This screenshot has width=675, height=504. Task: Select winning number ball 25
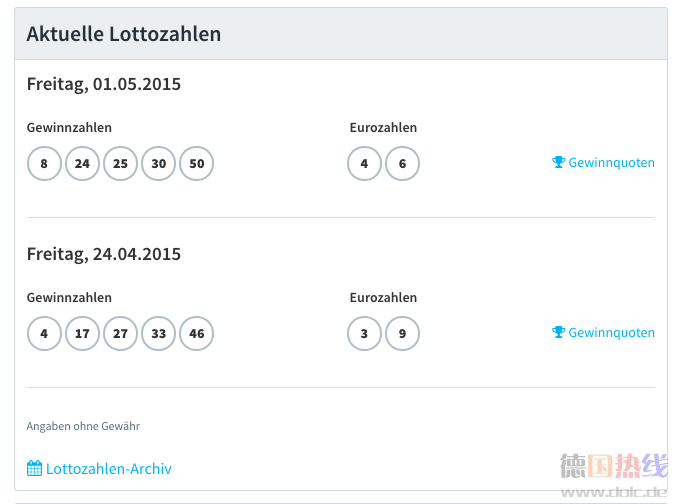(x=121, y=164)
